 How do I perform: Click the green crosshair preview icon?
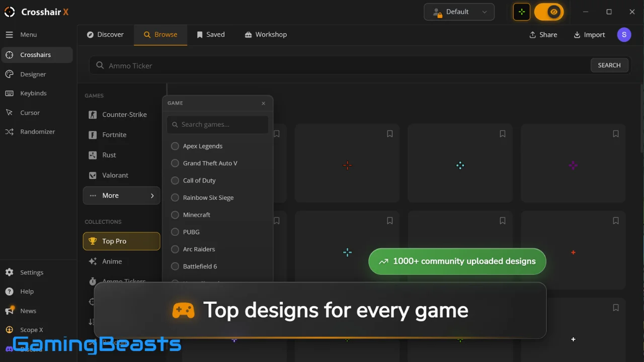(522, 12)
